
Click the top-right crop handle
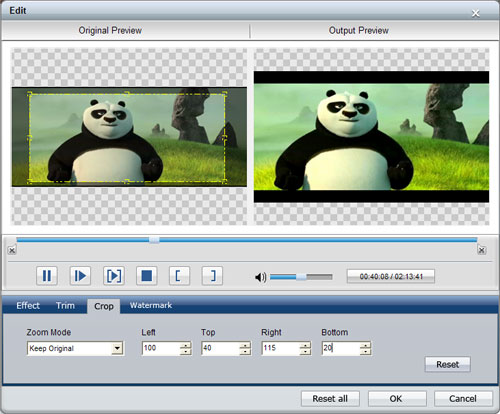(x=225, y=94)
